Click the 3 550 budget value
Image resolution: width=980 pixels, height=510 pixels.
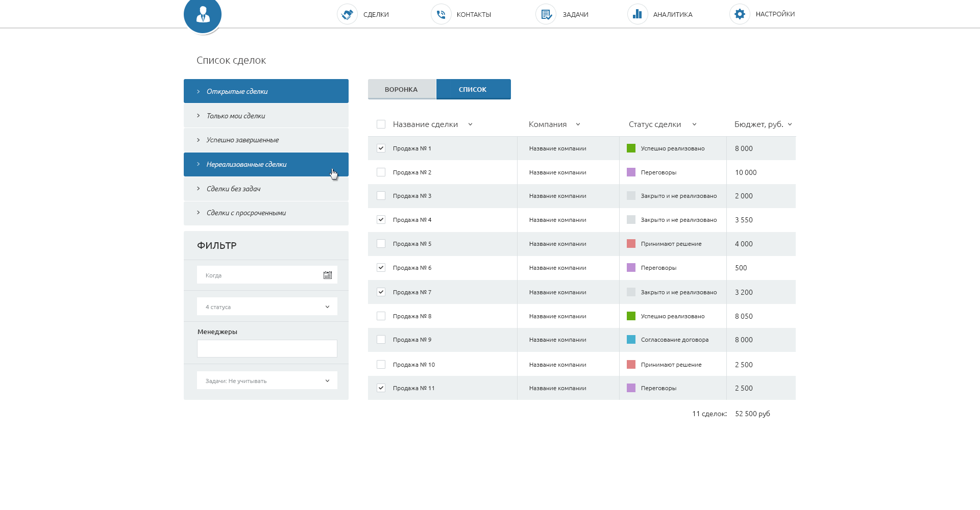click(x=744, y=220)
